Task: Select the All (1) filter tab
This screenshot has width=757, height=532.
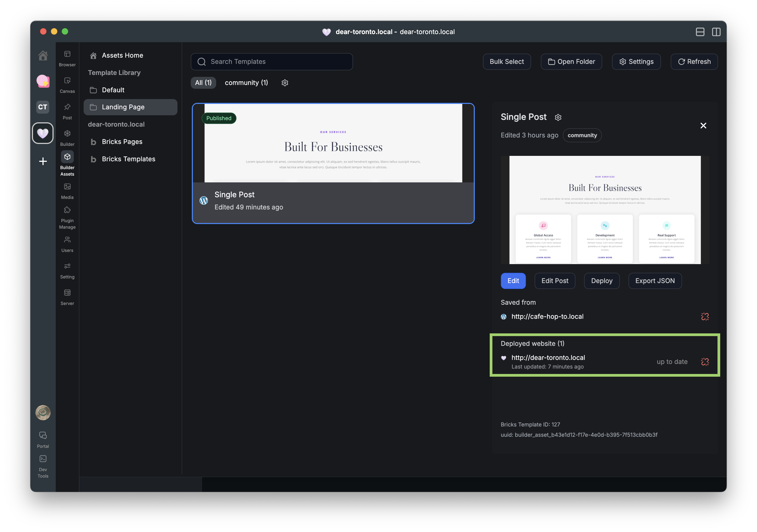Action: 203,83
